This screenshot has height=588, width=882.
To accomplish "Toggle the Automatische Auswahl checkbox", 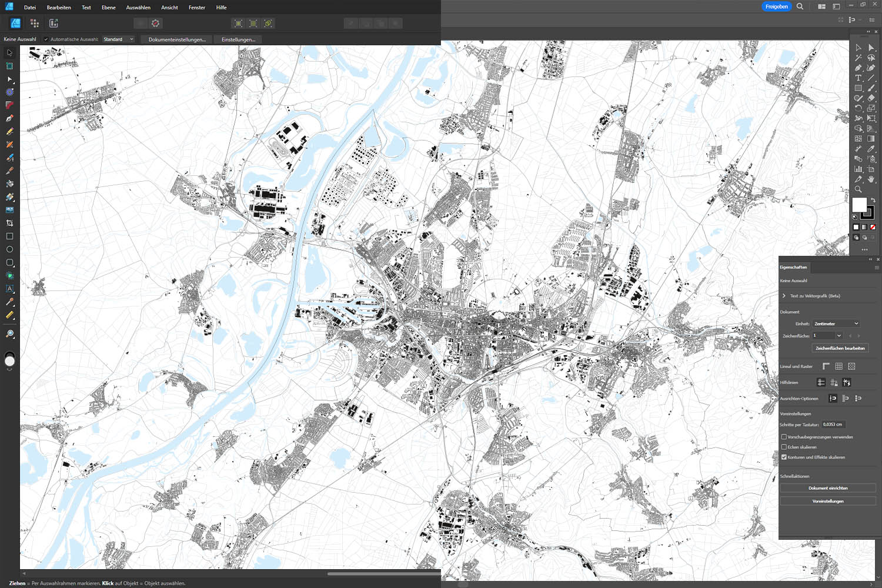I will (x=46, y=39).
